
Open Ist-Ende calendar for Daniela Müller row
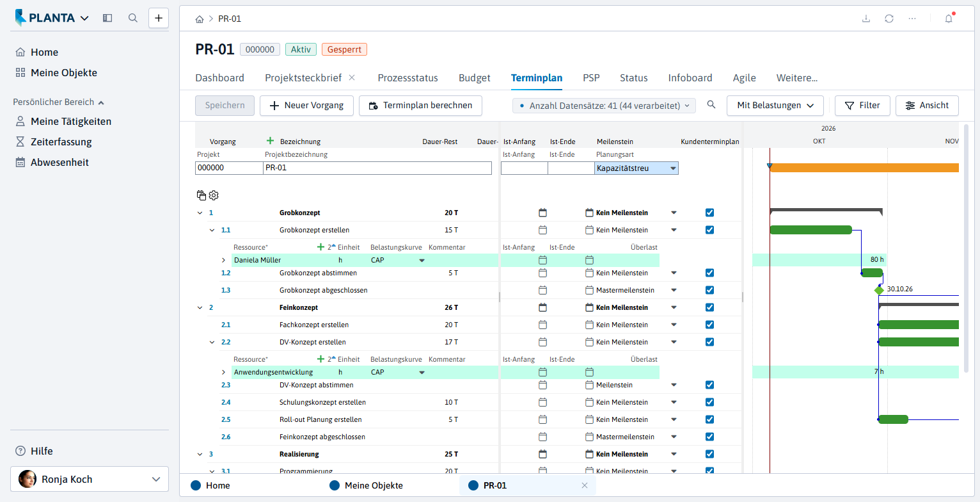coord(590,260)
